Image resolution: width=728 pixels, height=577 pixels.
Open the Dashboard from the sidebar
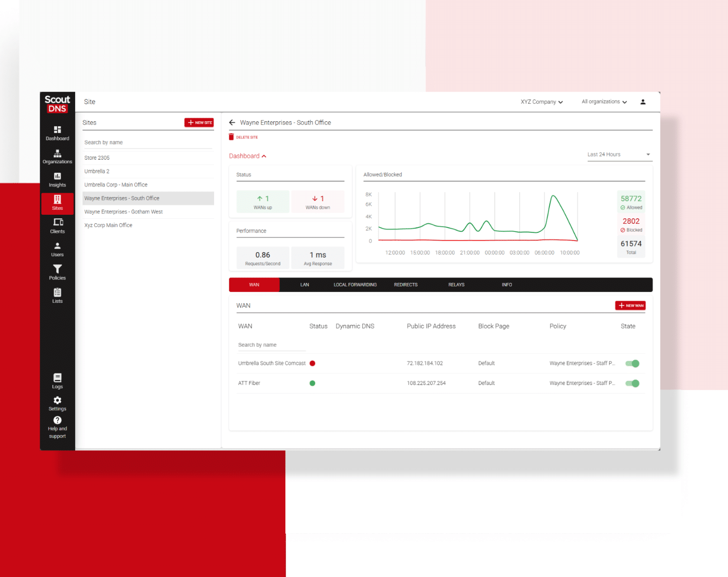pos(57,132)
